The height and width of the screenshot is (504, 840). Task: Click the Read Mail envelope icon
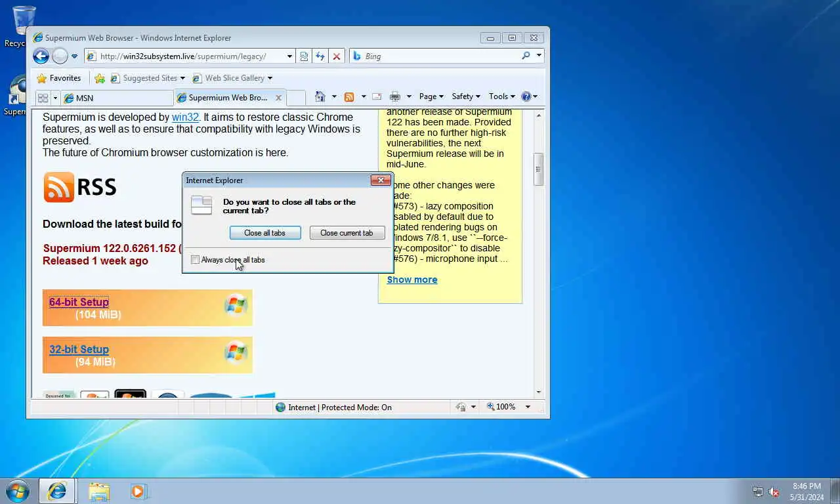pos(377,96)
